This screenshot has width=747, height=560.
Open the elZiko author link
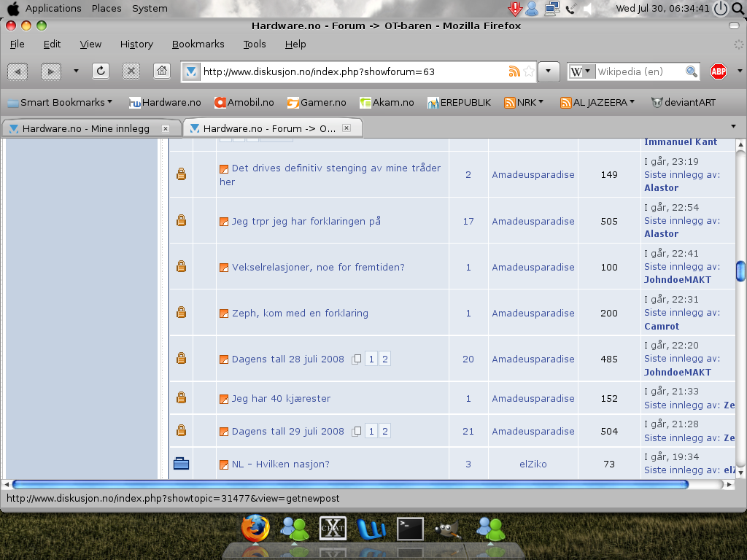(533, 464)
